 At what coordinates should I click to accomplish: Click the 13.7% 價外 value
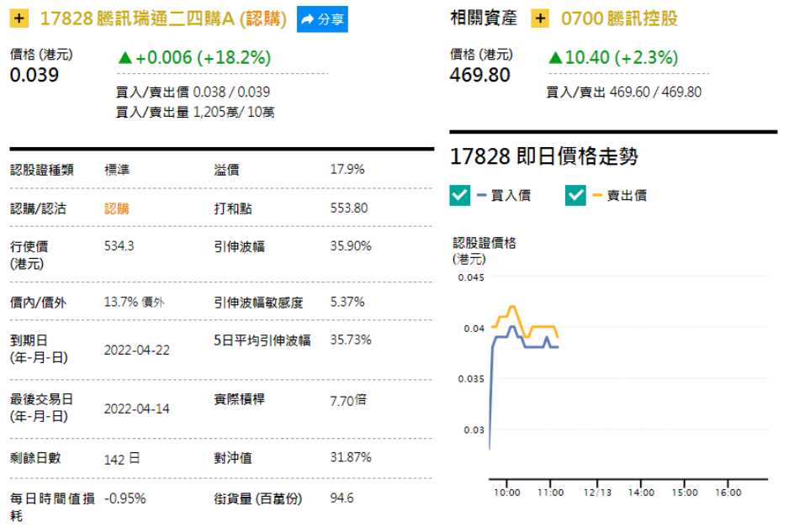tap(135, 302)
